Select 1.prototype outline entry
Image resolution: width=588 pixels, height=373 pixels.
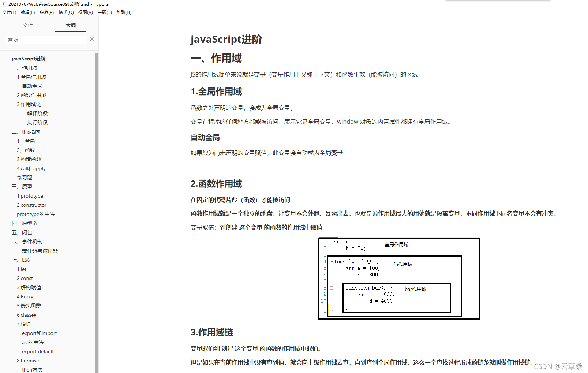[30, 196]
